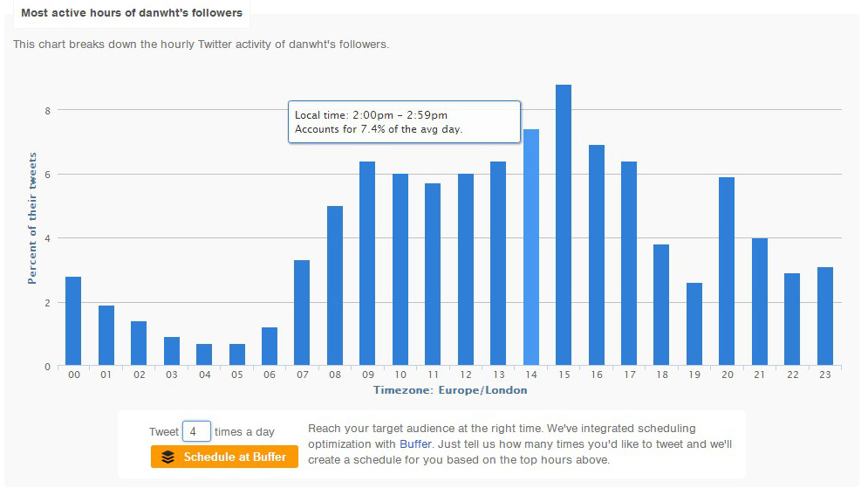Click the bar for hour 03
This screenshot has height=495, width=868.
(172, 351)
